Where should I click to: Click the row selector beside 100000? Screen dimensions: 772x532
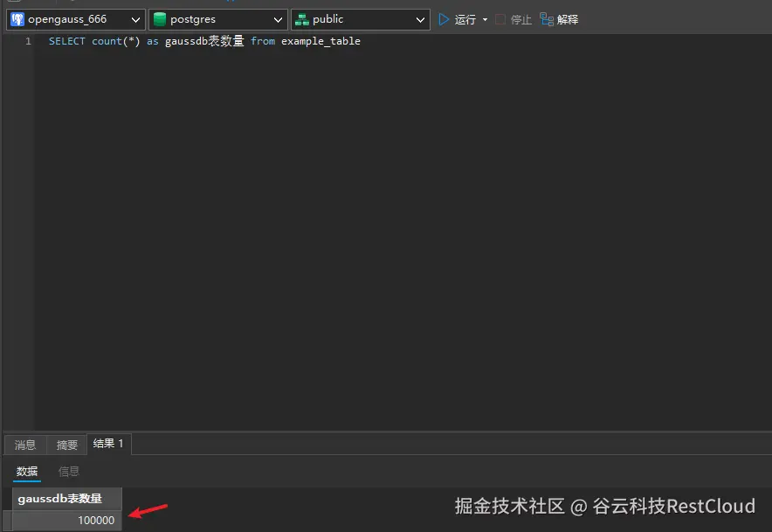(x=7, y=521)
